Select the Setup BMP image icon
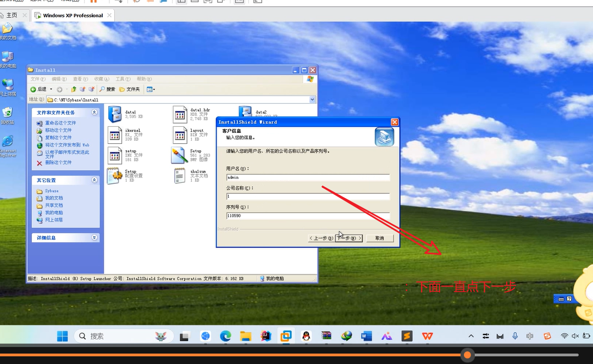Image resolution: width=593 pixels, height=364 pixels. pyautogui.click(x=179, y=155)
